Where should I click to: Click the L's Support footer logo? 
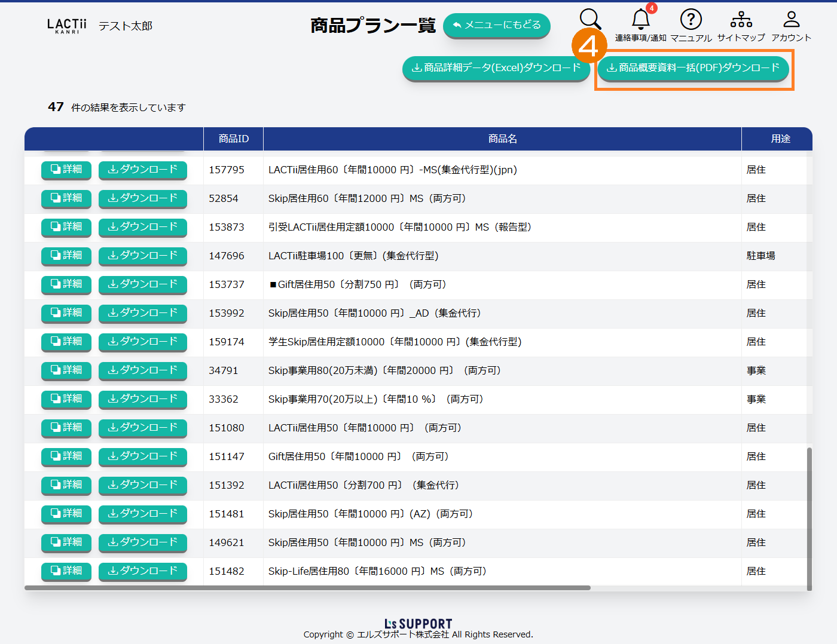click(x=418, y=624)
